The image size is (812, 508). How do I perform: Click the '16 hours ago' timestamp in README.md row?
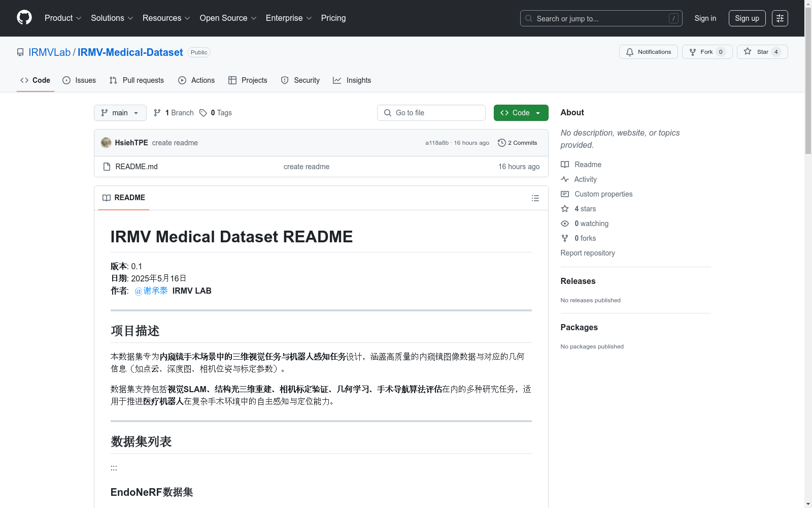pyautogui.click(x=519, y=167)
